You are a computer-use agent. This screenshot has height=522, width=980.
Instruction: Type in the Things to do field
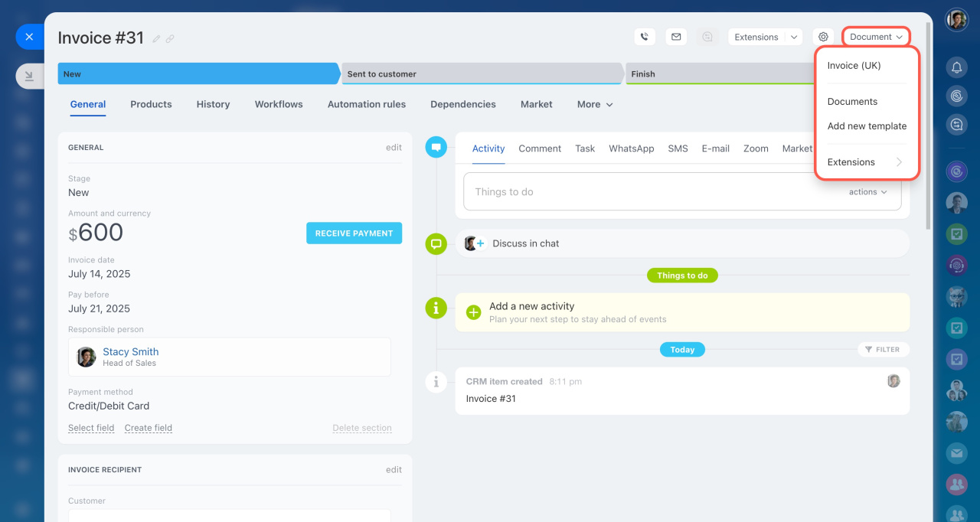(x=651, y=192)
